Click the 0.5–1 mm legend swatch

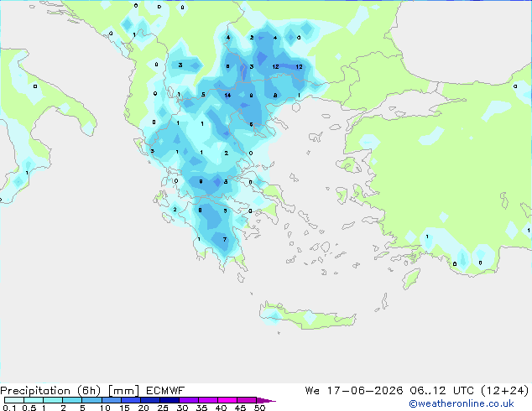(x=34, y=400)
